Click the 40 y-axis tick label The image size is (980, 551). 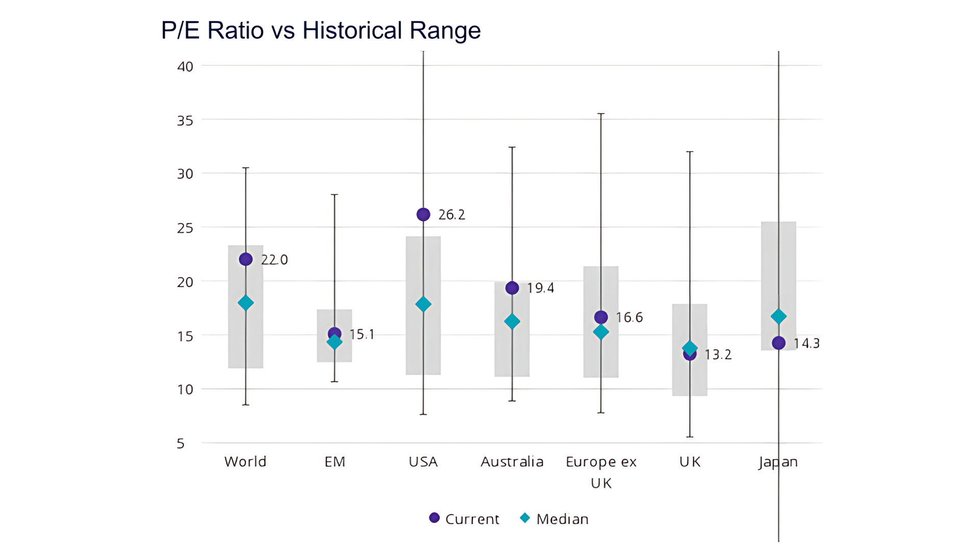tap(185, 66)
